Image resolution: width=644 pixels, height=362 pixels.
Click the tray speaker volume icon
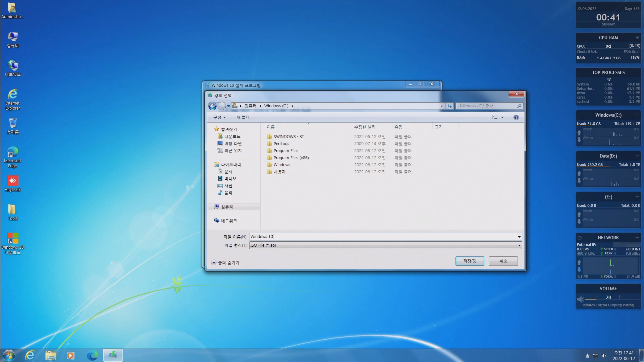(604, 356)
